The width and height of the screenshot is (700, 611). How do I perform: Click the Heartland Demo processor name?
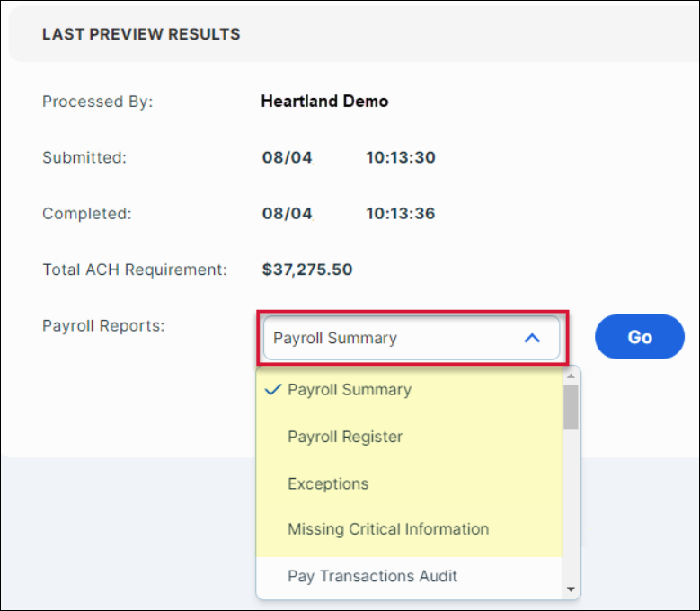click(324, 102)
